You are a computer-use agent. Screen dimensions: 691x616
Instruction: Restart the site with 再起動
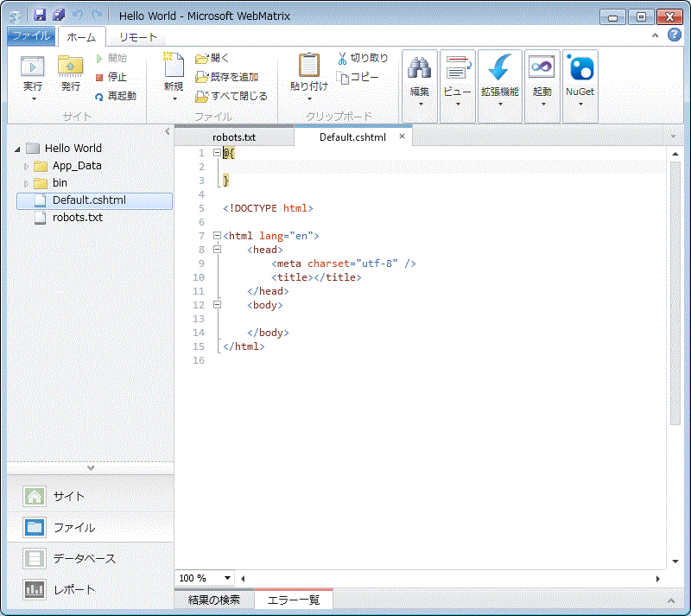click(116, 96)
